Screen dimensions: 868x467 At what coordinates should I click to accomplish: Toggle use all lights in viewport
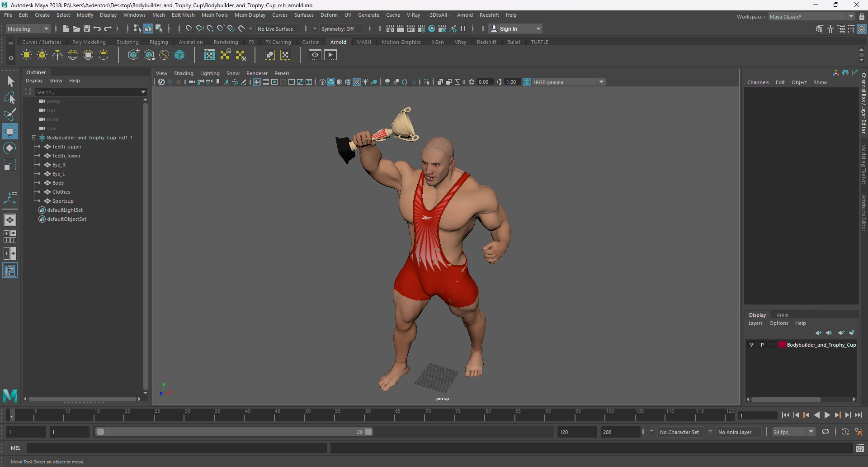[x=365, y=82]
